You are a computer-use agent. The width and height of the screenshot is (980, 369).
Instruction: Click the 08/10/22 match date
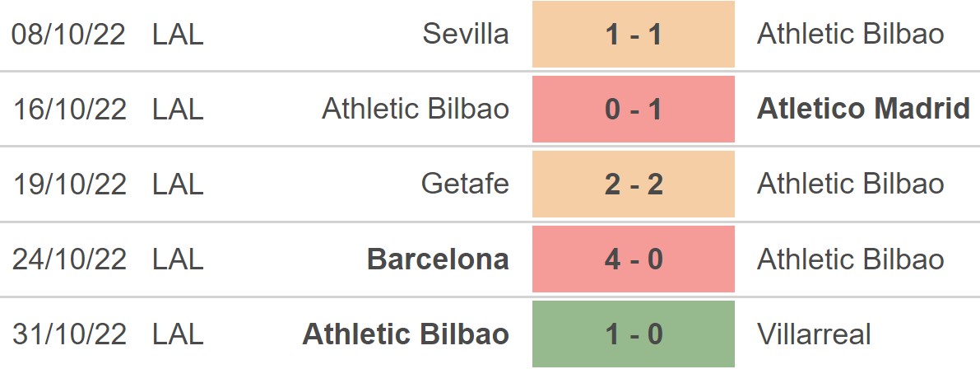[69, 34]
